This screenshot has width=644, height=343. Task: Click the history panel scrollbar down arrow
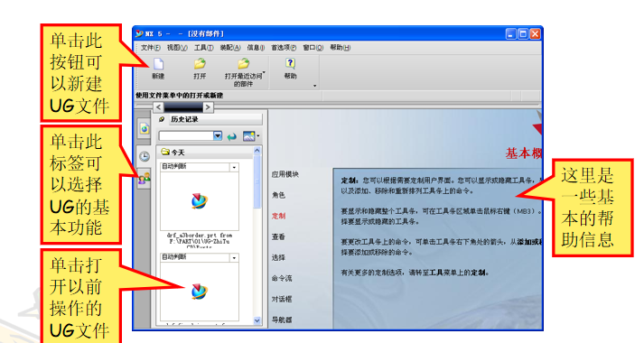click(x=257, y=320)
